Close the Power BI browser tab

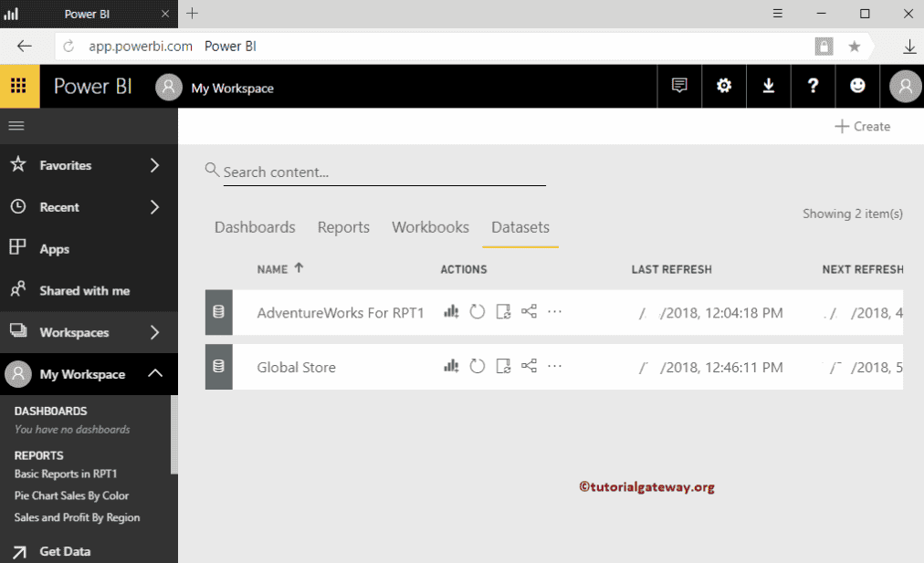[x=165, y=14]
